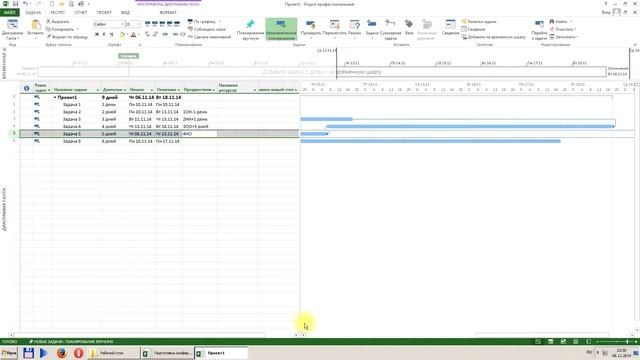The height and width of the screenshot is (360, 640).
Task: Open the Файл (File) tab
Action: point(9,12)
